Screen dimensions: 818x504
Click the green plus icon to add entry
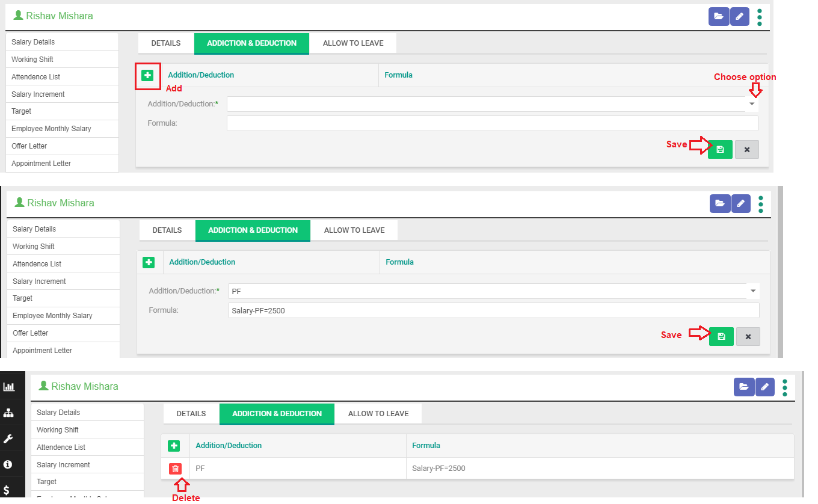click(147, 76)
